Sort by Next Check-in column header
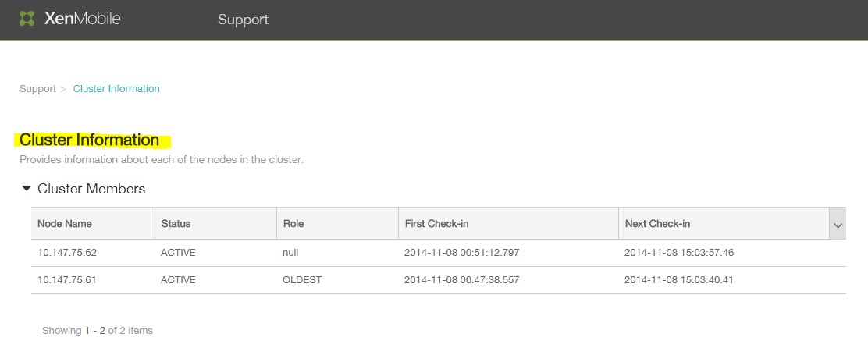 tap(657, 224)
